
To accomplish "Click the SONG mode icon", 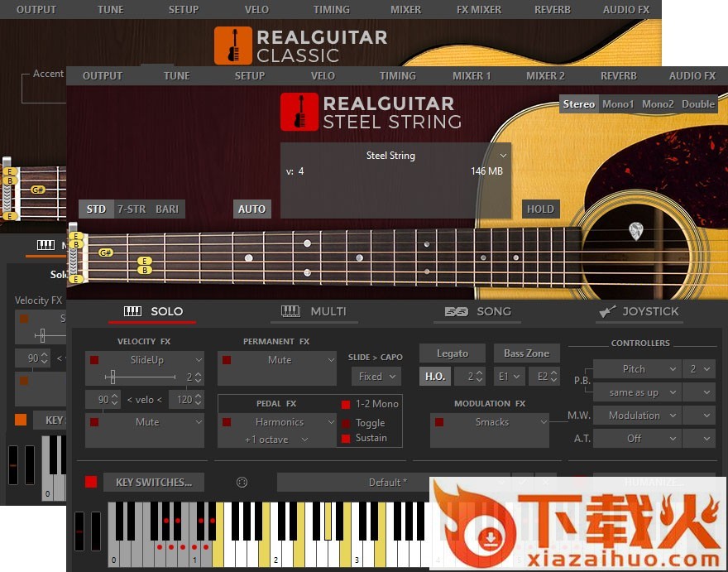I will click(x=457, y=311).
